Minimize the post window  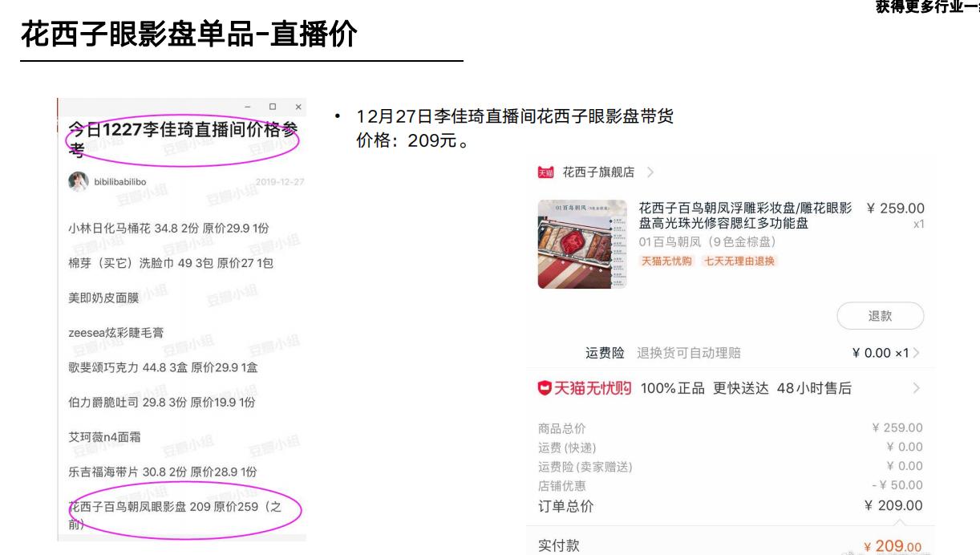pos(248,107)
